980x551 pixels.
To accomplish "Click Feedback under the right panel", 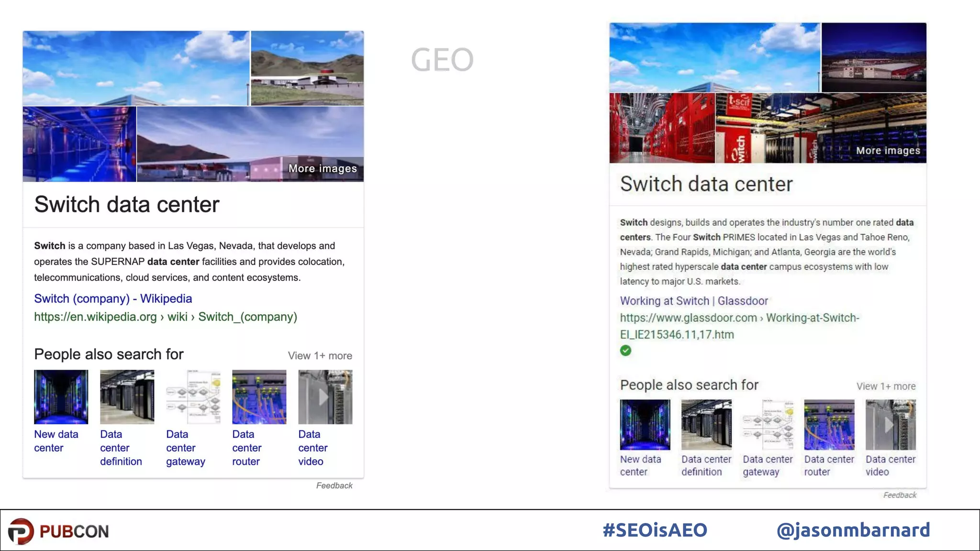I will (900, 495).
